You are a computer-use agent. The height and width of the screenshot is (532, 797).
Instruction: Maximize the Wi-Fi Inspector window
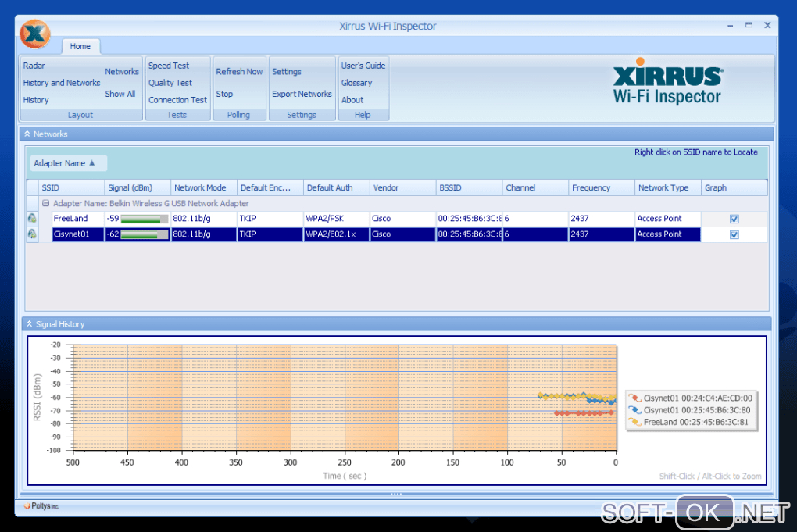click(749, 25)
